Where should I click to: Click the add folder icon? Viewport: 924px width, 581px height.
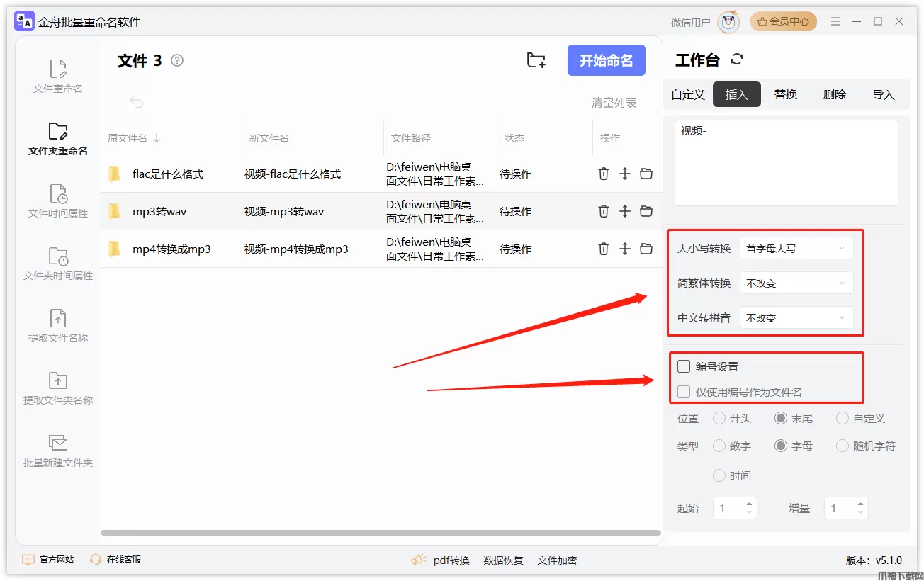tap(536, 61)
